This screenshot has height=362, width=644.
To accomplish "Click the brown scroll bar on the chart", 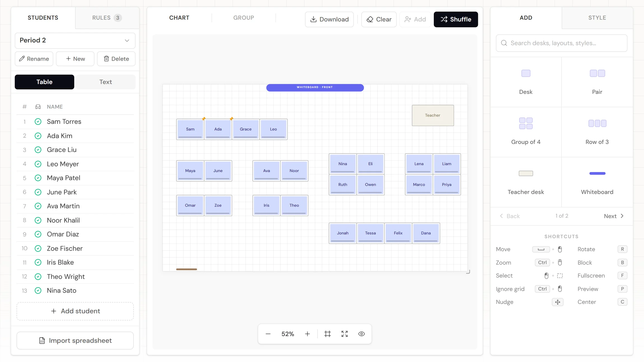I will click(x=186, y=269).
